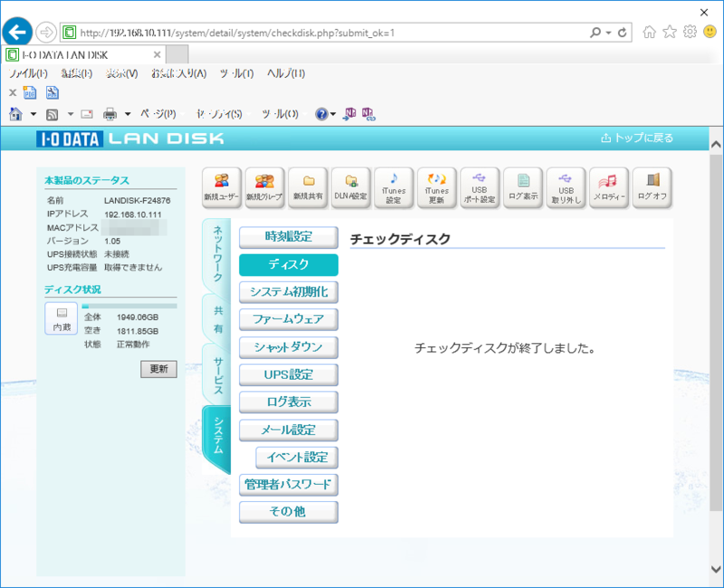This screenshot has width=724, height=588.
Task: Open the Administrator Password button
Action: pyautogui.click(x=289, y=485)
